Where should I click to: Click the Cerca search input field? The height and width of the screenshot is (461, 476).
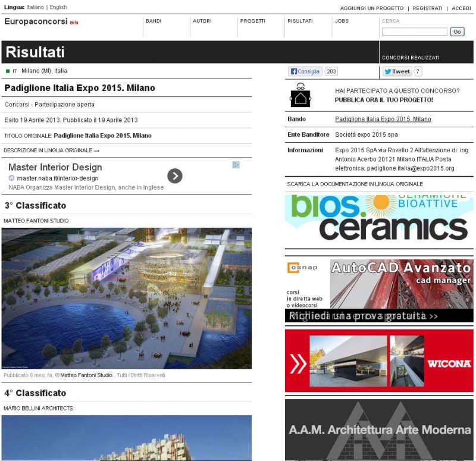click(414, 32)
